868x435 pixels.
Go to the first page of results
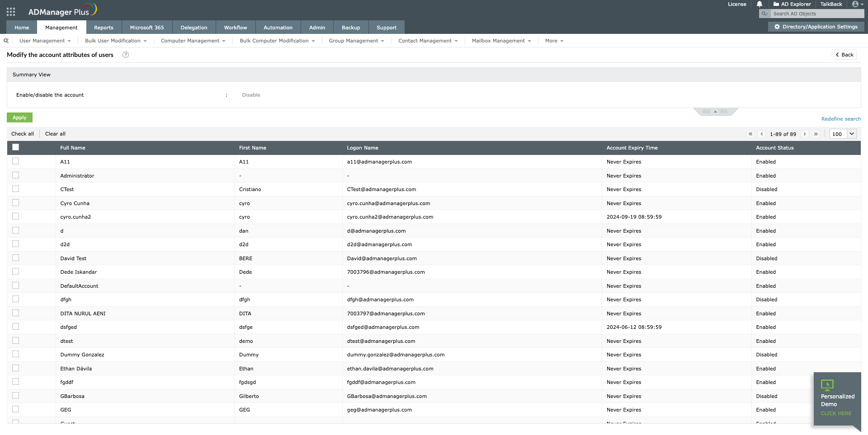750,134
